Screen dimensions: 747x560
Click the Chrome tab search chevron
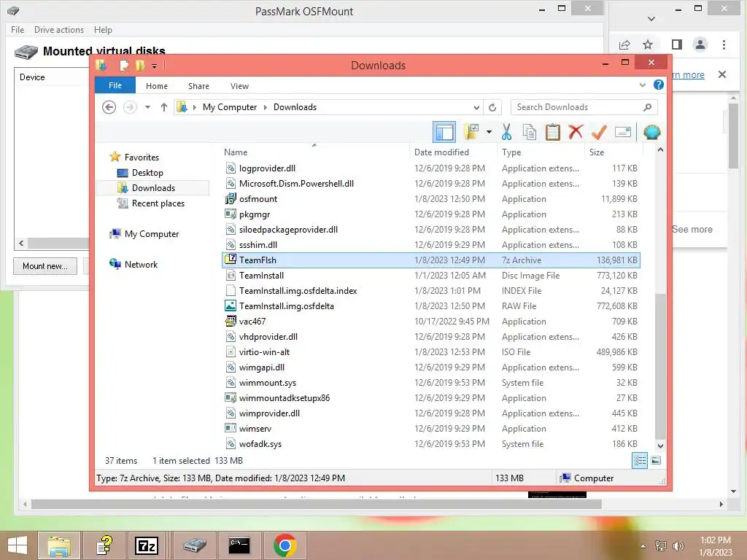pyautogui.click(x=651, y=19)
